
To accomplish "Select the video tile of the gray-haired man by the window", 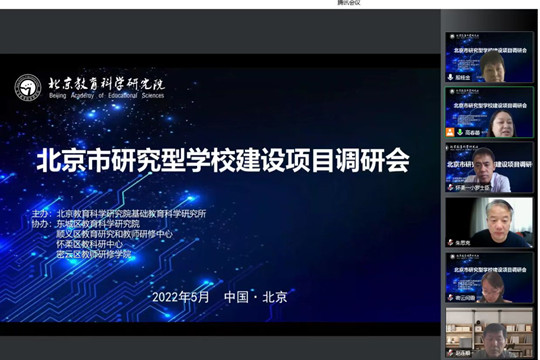I will tap(489, 223).
